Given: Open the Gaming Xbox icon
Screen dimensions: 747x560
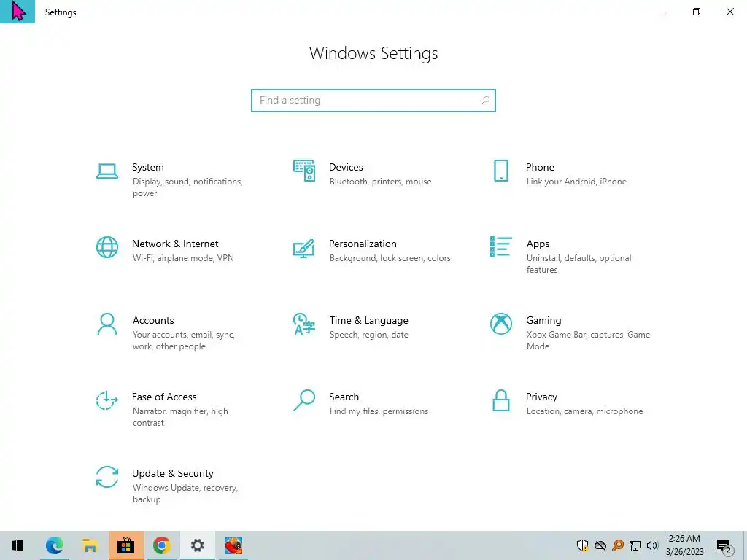Looking at the screenshot, I should (500, 324).
